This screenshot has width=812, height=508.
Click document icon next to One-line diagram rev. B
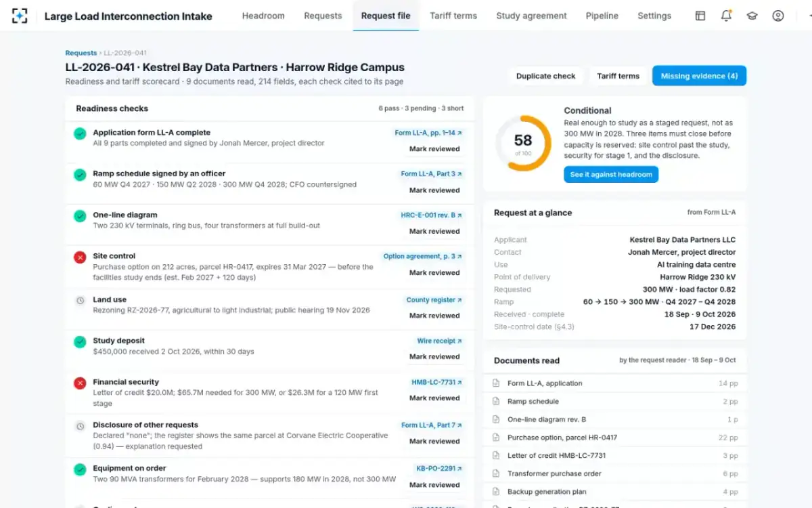[x=496, y=419]
